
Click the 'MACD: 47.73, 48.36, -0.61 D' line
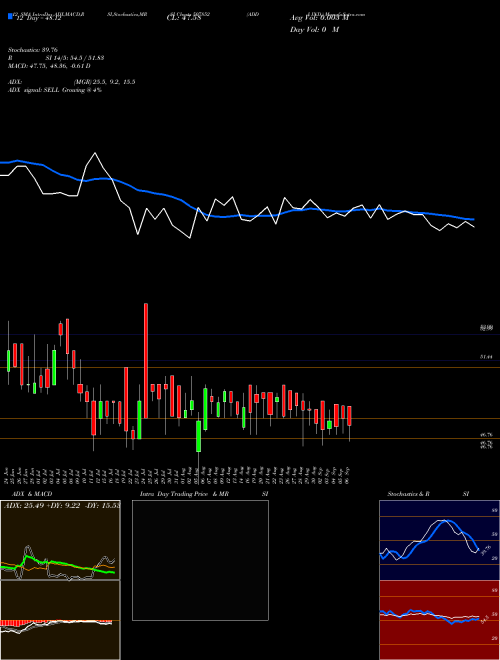tap(49, 66)
